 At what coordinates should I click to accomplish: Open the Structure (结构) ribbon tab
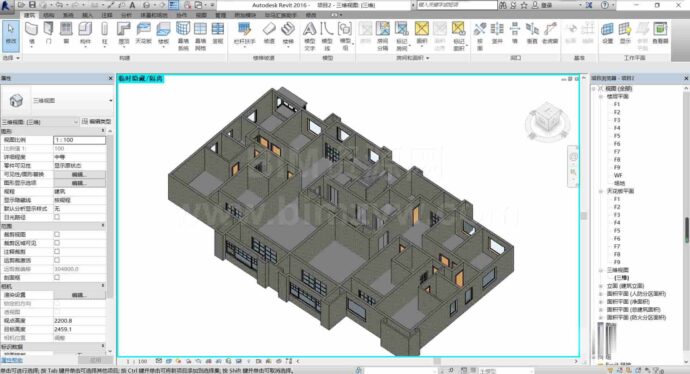pos(48,15)
